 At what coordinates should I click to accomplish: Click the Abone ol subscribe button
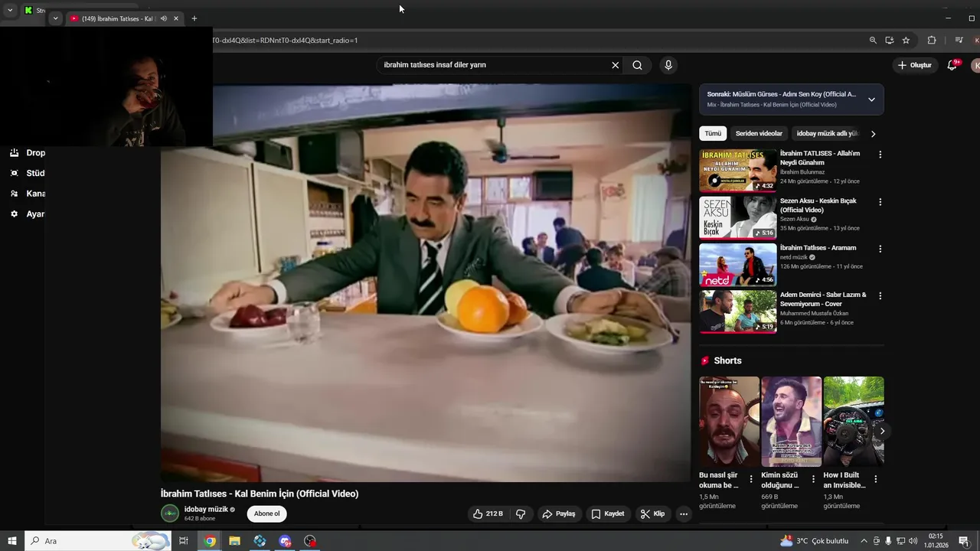pos(267,514)
